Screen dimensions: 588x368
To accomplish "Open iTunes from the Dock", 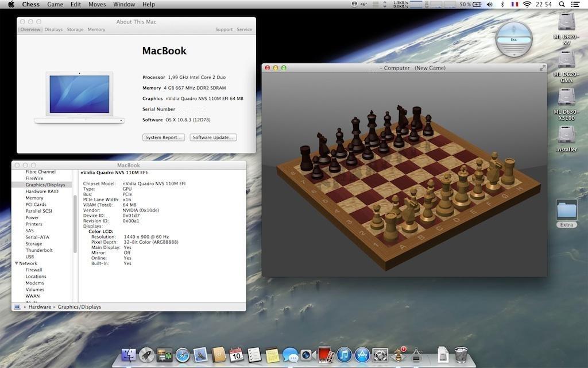I will 344,355.
